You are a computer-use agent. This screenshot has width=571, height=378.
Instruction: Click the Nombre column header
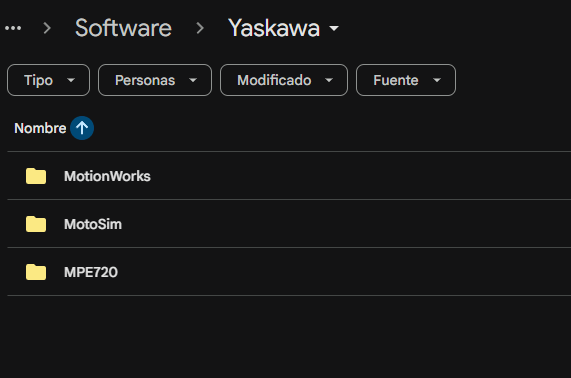point(40,128)
